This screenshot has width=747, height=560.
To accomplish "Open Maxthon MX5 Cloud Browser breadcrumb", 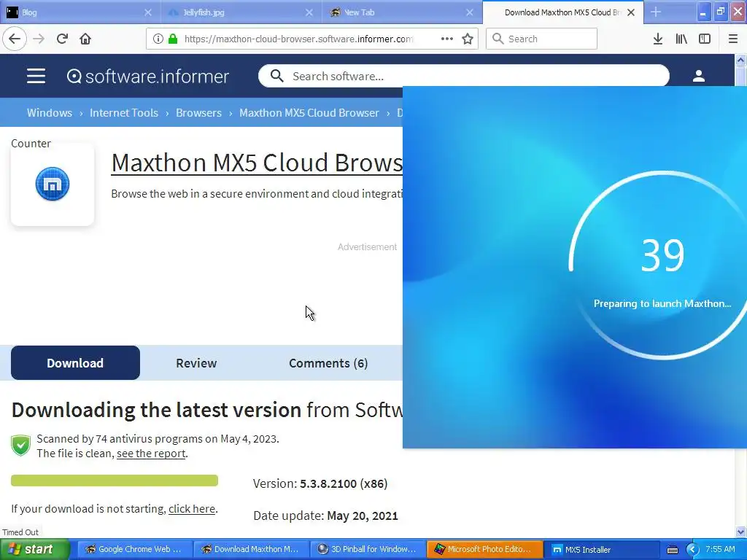I will [309, 113].
